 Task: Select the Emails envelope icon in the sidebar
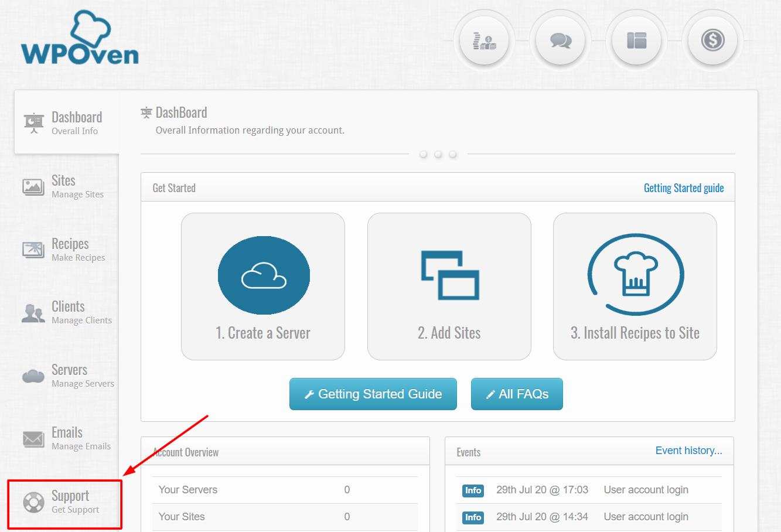tap(33, 439)
